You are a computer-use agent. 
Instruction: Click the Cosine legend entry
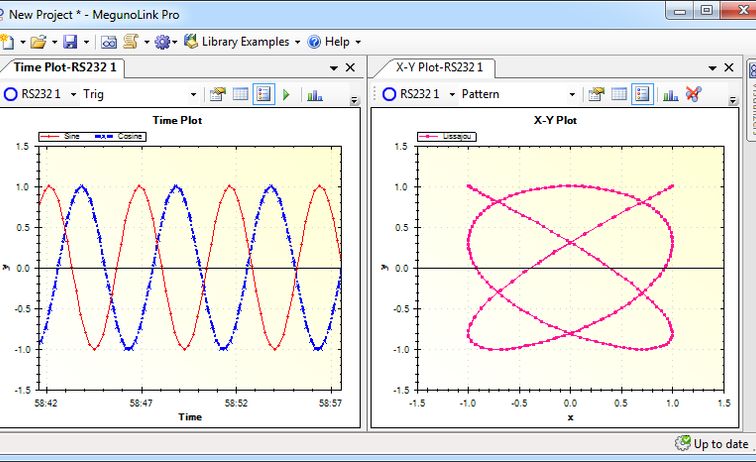tap(119, 136)
